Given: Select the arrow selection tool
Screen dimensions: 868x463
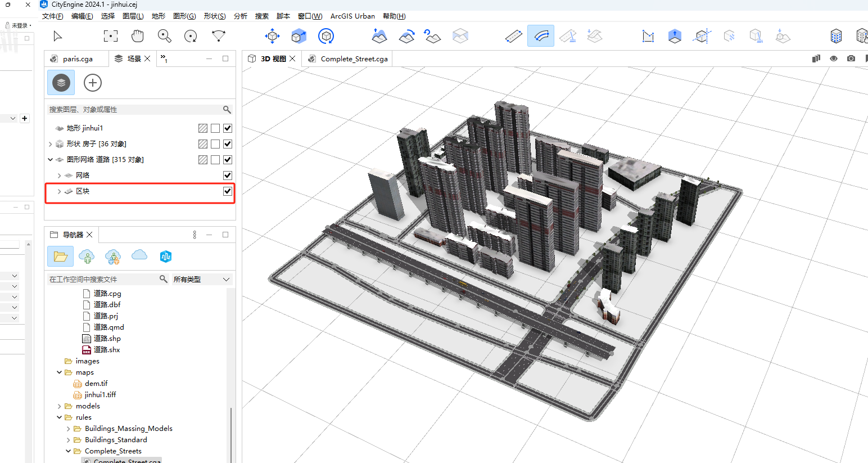Looking at the screenshot, I should [57, 37].
